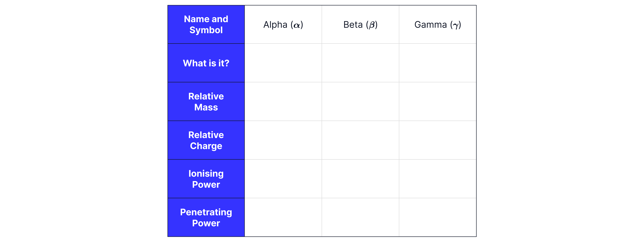Click the blank Alpha Relative Mass cell
Screen dimensions: 644x242
283,102
